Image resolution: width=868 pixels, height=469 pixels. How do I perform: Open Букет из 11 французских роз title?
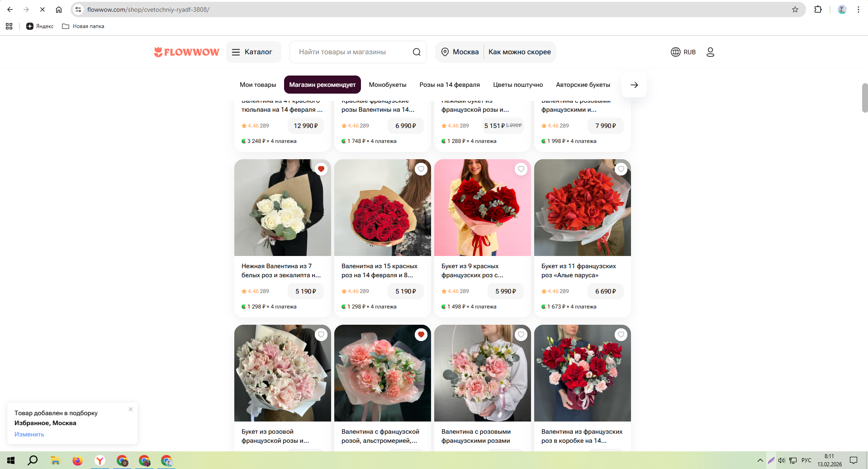[579, 270]
